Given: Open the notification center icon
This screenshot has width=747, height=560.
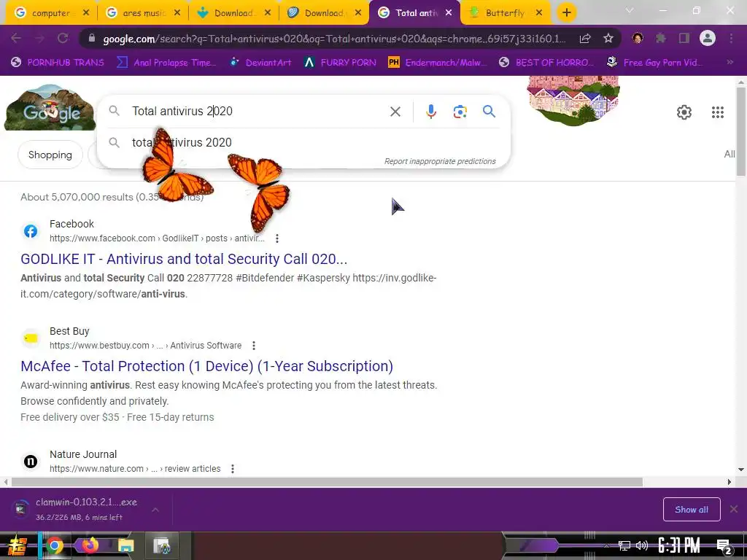Looking at the screenshot, I should point(724,546).
